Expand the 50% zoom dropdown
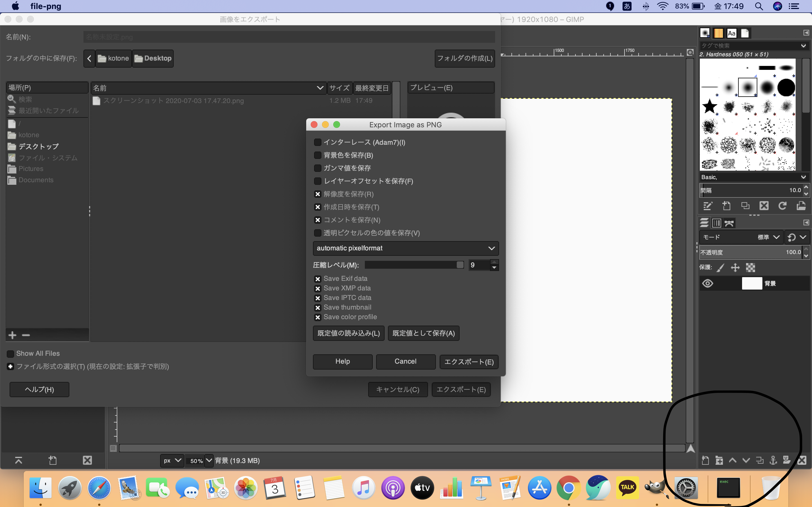This screenshot has height=507, width=812. click(x=209, y=461)
